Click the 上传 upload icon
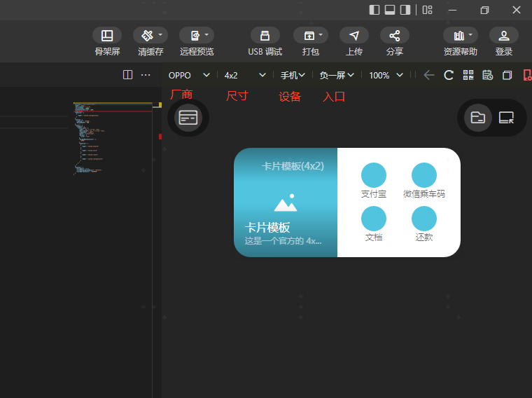 pos(353,35)
